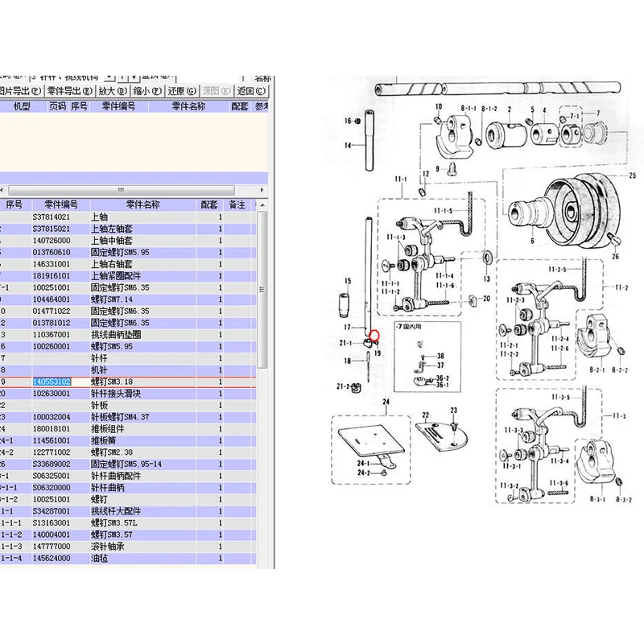Select the row 油毡 145624000

click(x=128, y=558)
